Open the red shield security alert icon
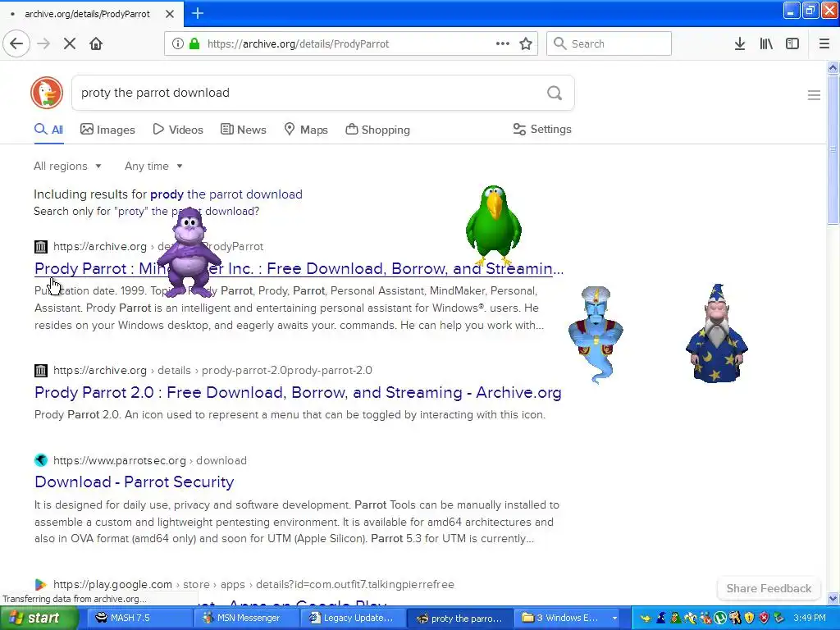This screenshot has height=630, width=840. click(764, 618)
